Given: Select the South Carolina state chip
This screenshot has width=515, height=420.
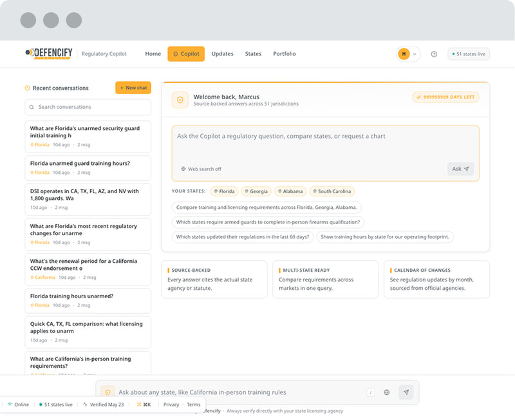Looking at the screenshot, I should point(332,191).
